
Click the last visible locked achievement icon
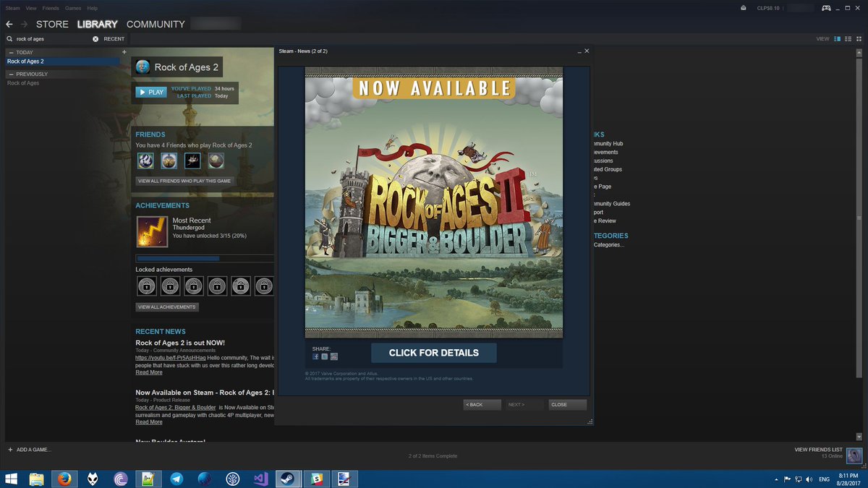coord(264,286)
